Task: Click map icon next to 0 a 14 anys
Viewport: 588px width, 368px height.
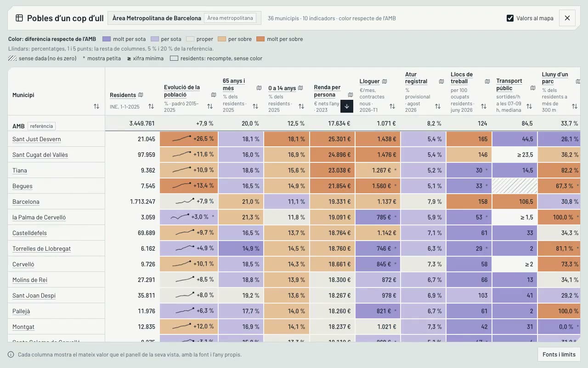Action: (x=300, y=88)
